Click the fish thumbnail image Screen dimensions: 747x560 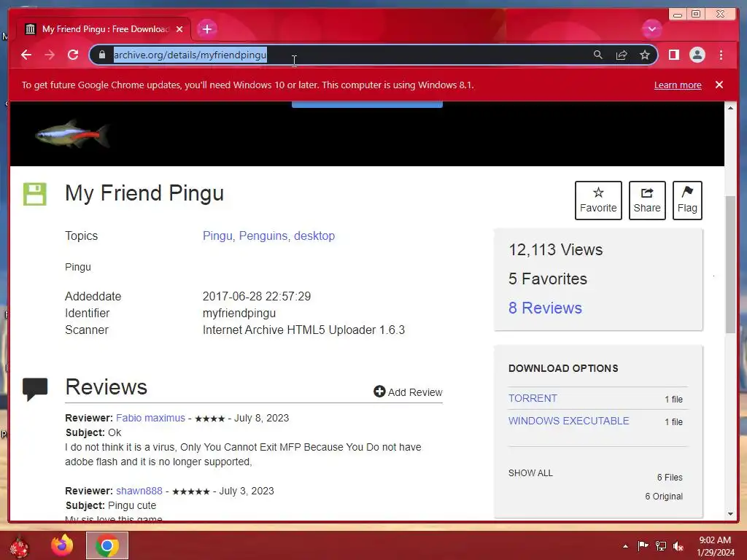[x=73, y=134]
